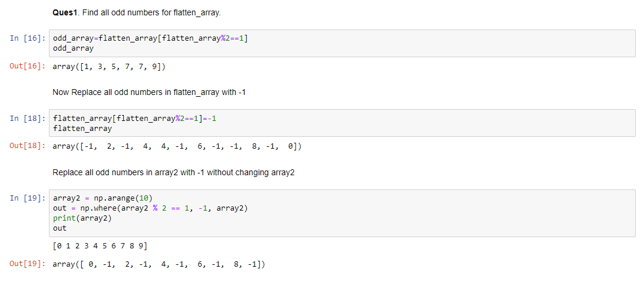Click the In [19] prompt label
644x282 pixels.
point(28,199)
